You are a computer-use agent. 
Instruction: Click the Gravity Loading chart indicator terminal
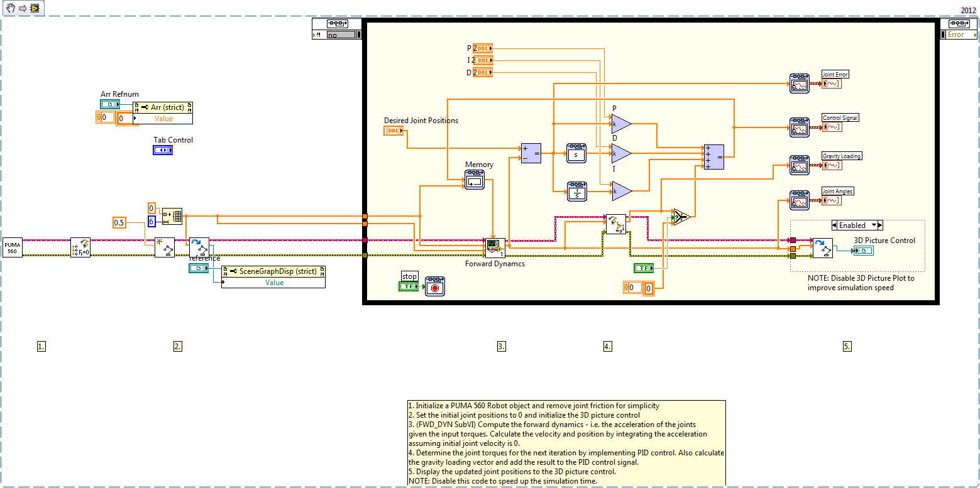[x=831, y=166]
